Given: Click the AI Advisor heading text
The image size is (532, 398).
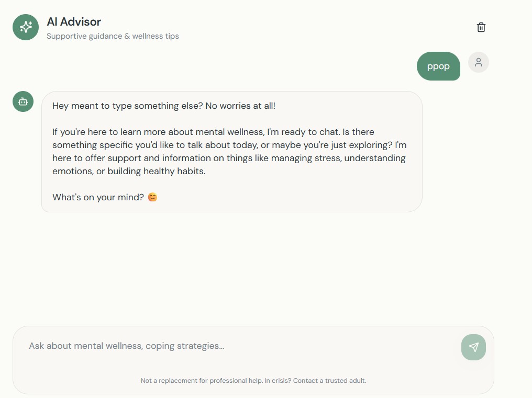Looking at the screenshot, I should [x=74, y=21].
